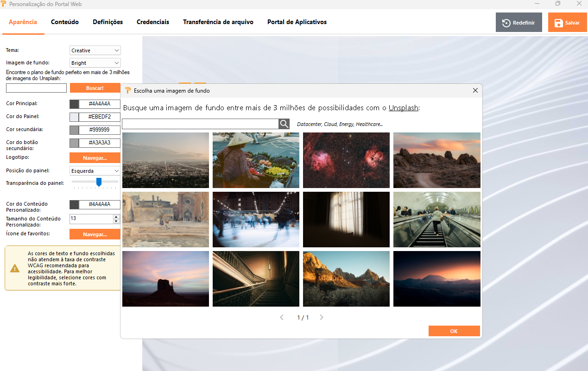
Task: Go to next page of images
Action: (322, 318)
